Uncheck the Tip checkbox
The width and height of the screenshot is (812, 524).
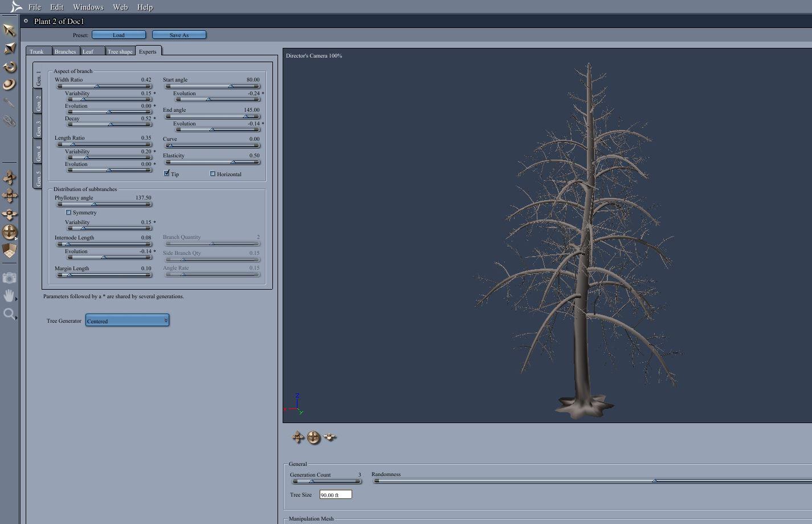(167, 173)
